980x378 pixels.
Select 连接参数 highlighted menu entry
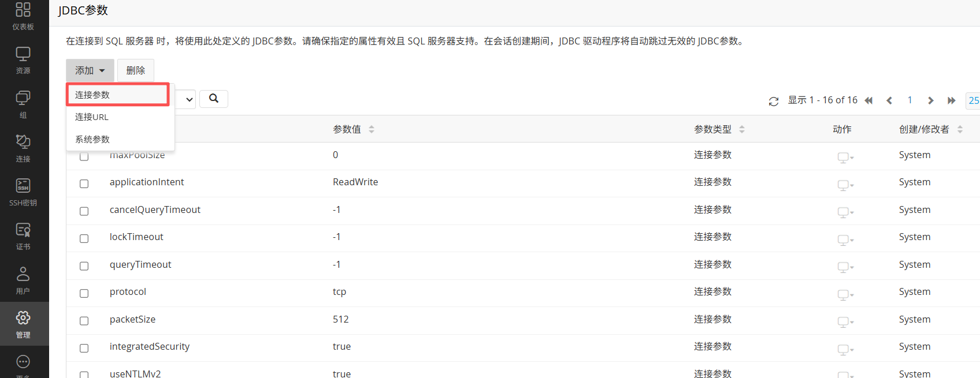92,95
